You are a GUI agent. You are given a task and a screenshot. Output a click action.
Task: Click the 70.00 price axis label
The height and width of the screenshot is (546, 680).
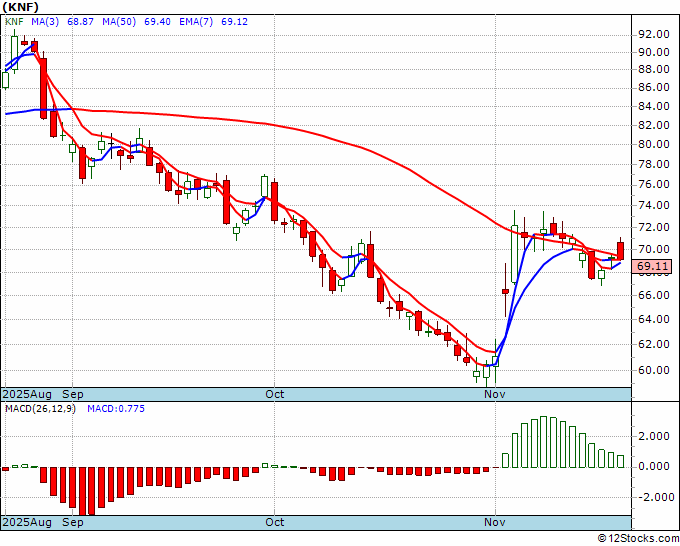pyautogui.click(x=654, y=249)
